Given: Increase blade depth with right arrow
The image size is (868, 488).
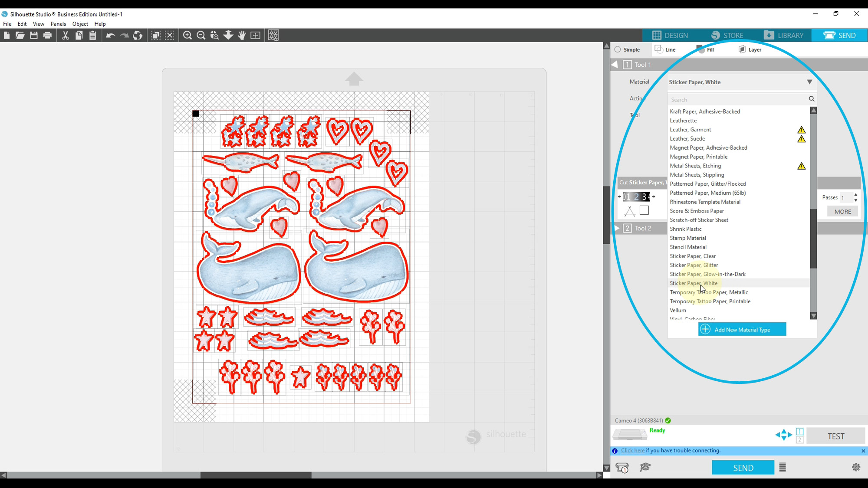Looking at the screenshot, I should click(x=654, y=197).
